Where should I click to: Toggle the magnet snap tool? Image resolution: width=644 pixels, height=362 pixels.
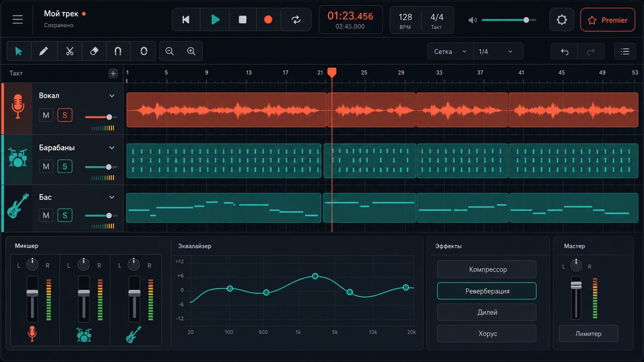(118, 51)
